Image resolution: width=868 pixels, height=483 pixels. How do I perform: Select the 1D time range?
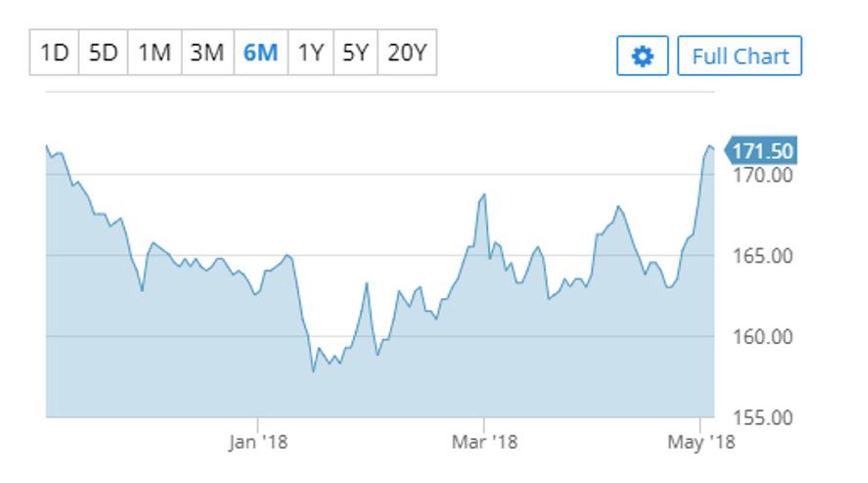(x=54, y=52)
